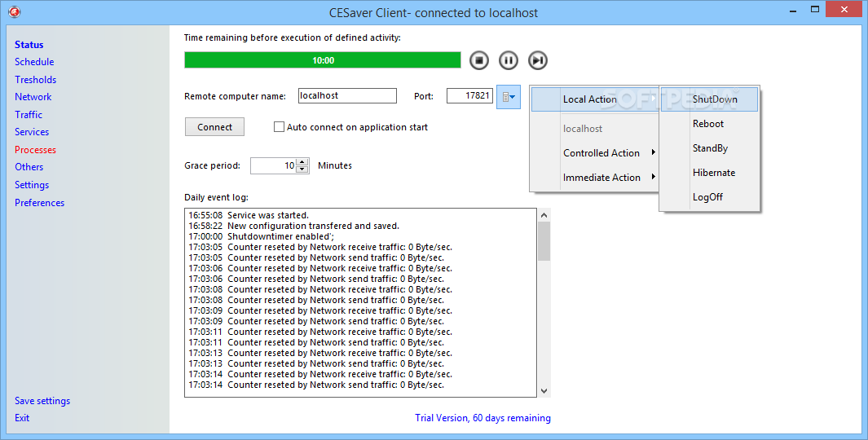This screenshot has width=868, height=440.
Task: Open the Status page in sidebar
Action: coord(29,44)
